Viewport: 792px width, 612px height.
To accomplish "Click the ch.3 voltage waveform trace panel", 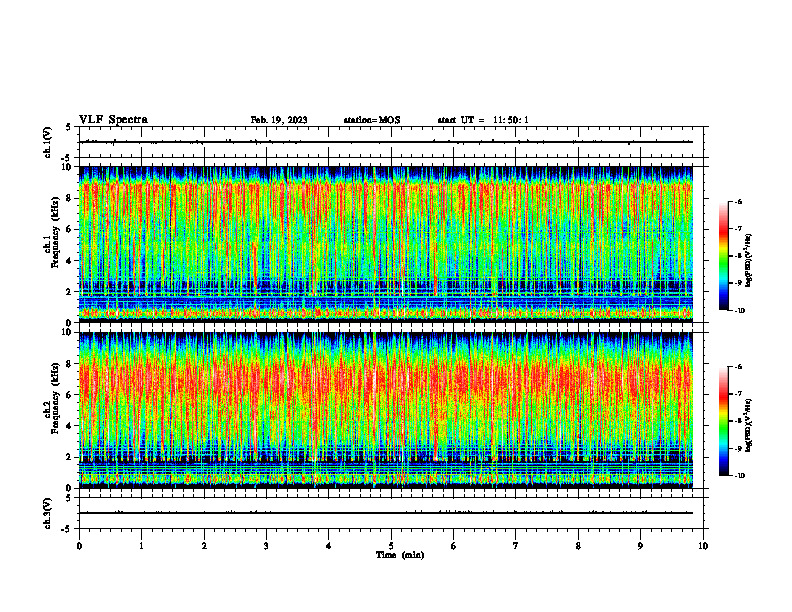I will pyautogui.click(x=391, y=513).
